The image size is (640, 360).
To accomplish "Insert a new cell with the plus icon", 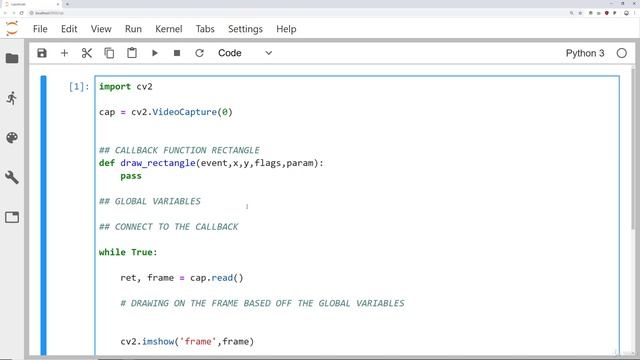I will 64,53.
